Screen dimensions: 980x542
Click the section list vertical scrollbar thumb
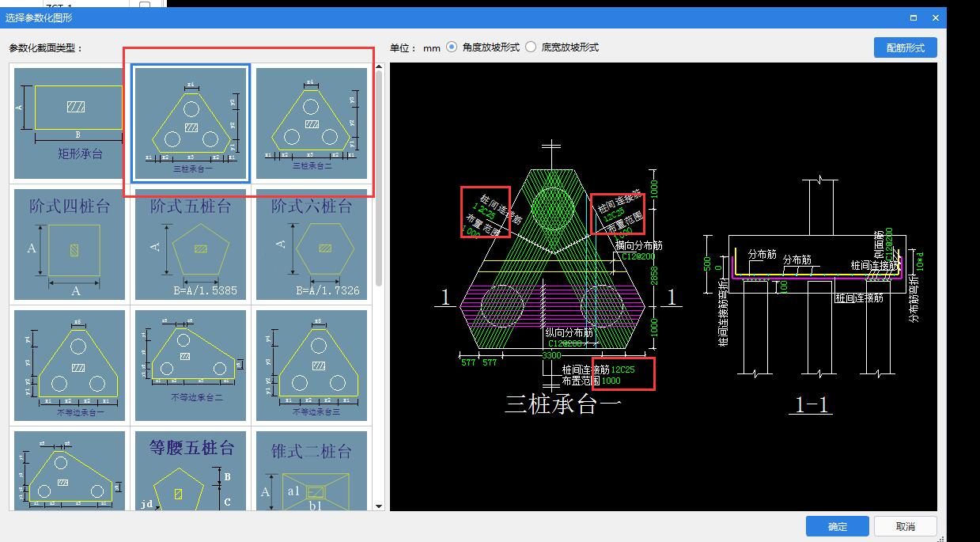[379, 179]
